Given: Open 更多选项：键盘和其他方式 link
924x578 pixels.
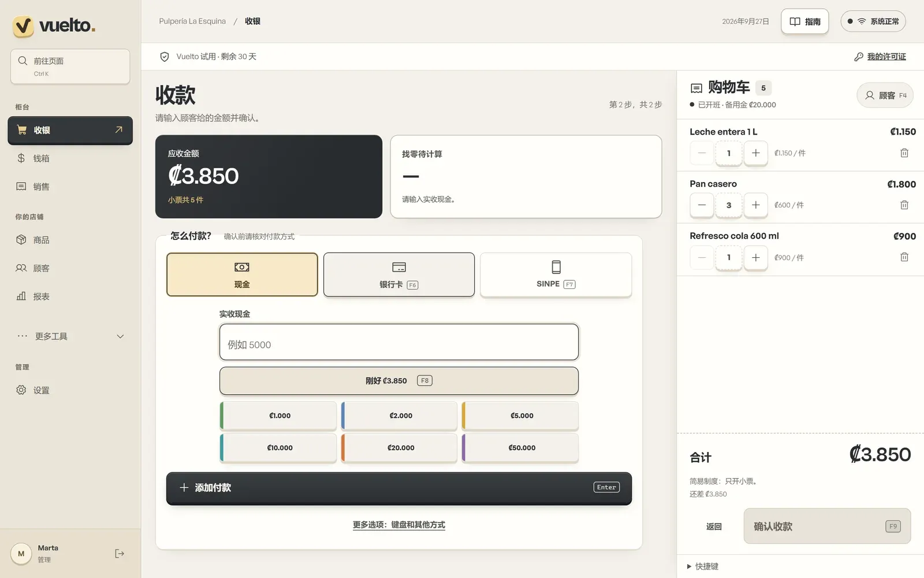Looking at the screenshot, I should pyautogui.click(x=399, y=525).
